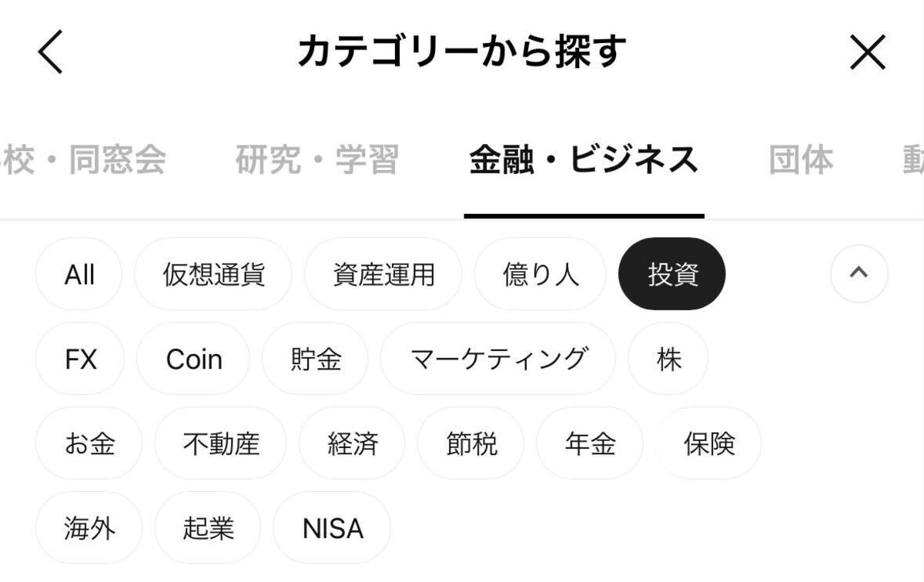Choose the 資産運用 category
924x582 pixels.
click(383, 273)
